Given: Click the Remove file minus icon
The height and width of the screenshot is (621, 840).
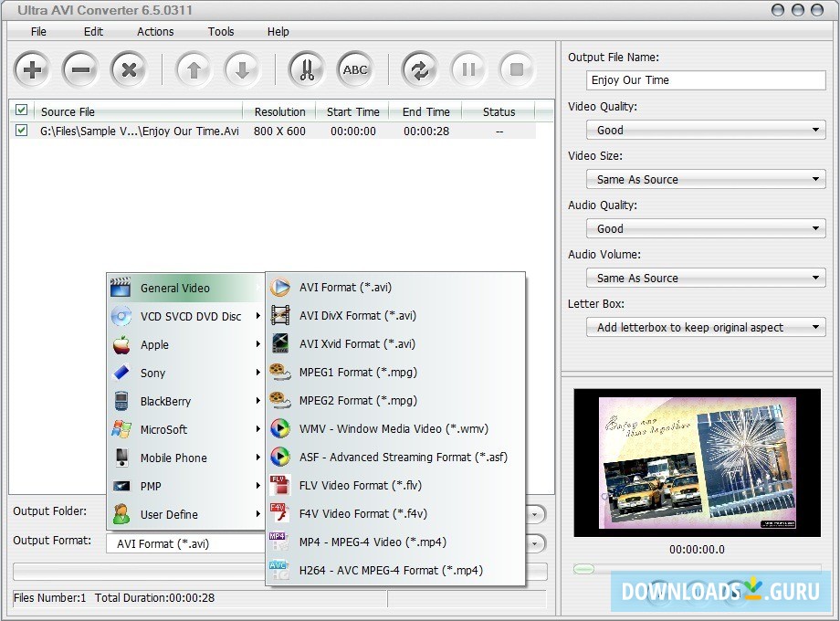Looking at the screenshot, I should point(80,69).
